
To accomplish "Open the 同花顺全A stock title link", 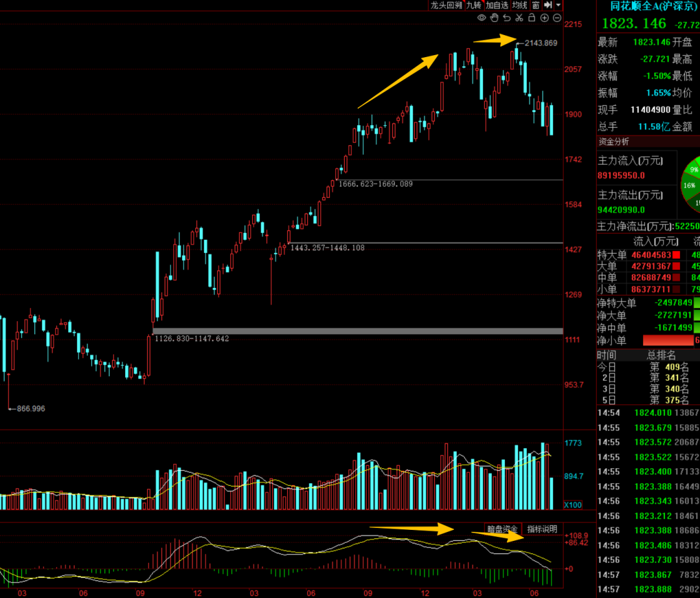I will 653,6.
